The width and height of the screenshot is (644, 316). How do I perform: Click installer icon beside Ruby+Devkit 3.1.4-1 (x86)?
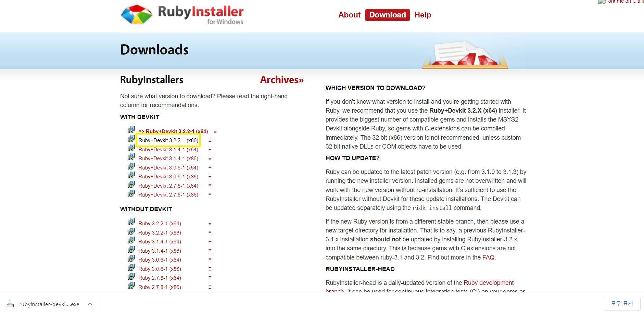[x=131, y=157]
